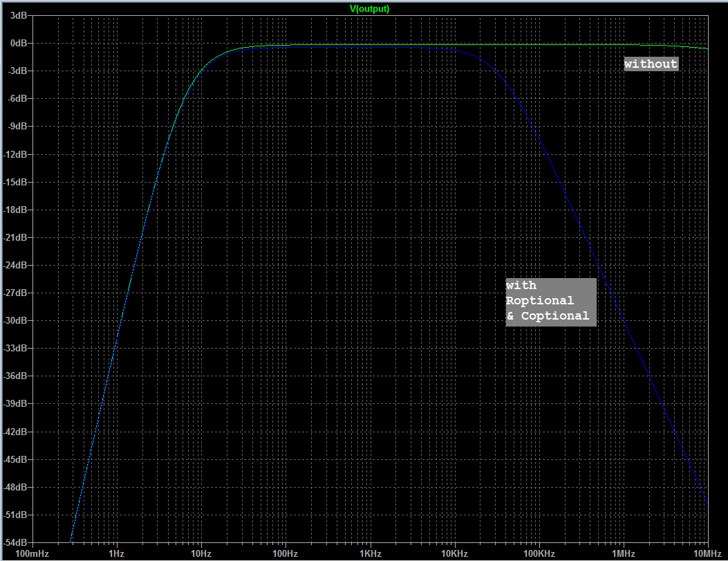Click the -3dB y-axis label
The image size is (728, 561).
click(x=17, y=71)
